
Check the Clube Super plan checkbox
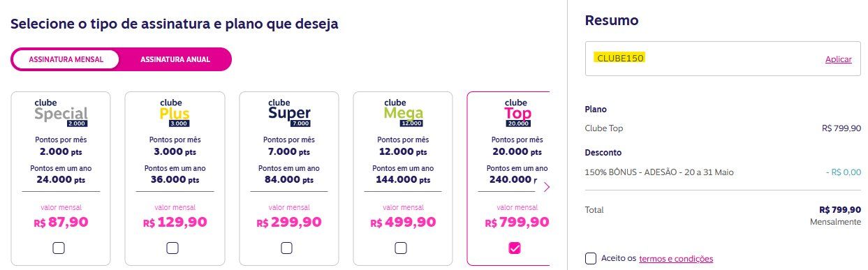[x=286, y=248]
